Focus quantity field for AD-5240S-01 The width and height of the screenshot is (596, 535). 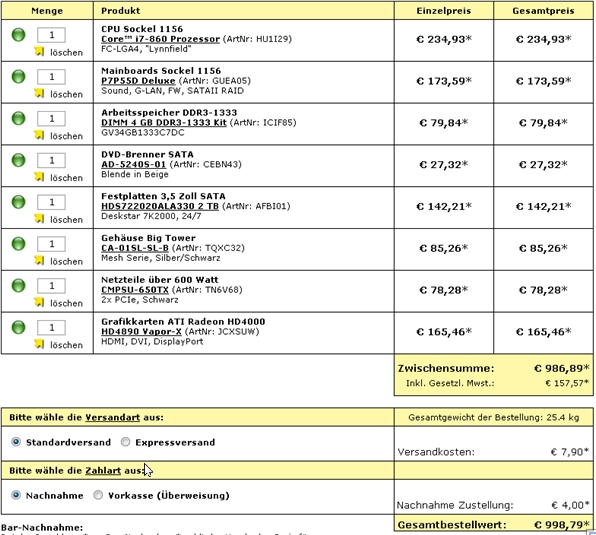click(x=51, y=160)
